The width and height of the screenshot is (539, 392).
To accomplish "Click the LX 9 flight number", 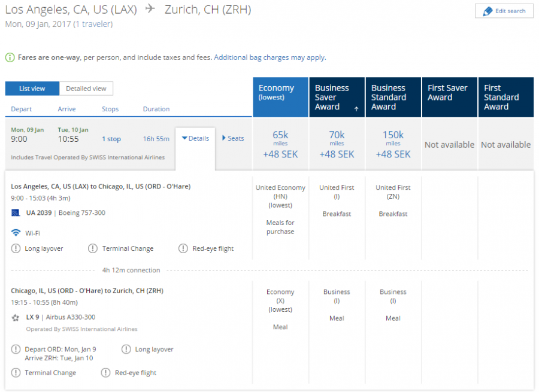I will 33,317.
